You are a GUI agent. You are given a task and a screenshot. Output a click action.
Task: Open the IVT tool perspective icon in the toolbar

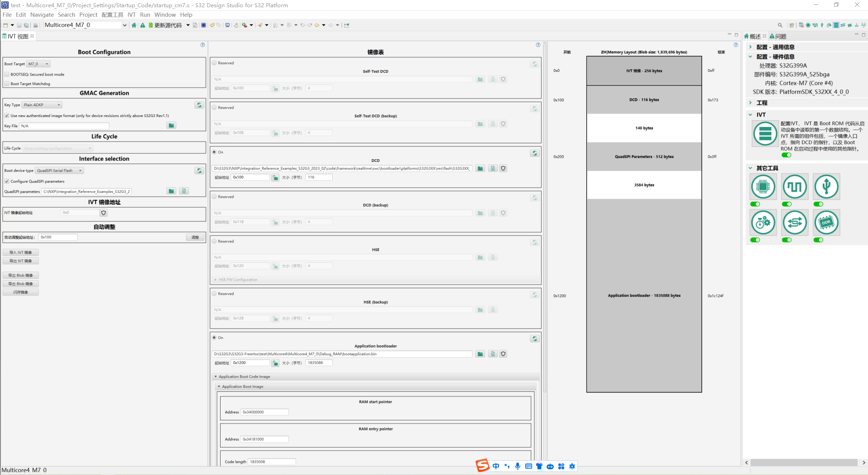pos(836,25)
